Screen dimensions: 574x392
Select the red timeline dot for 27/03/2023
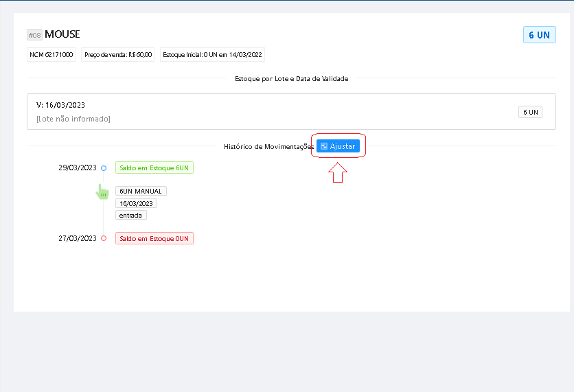tap(104, 238)
